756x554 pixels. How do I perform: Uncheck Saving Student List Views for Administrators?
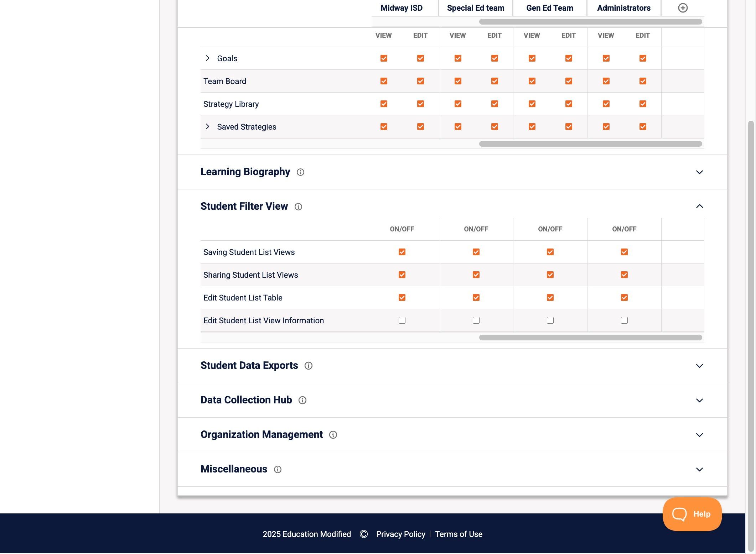pyautogui.click(x=624, y=252)
